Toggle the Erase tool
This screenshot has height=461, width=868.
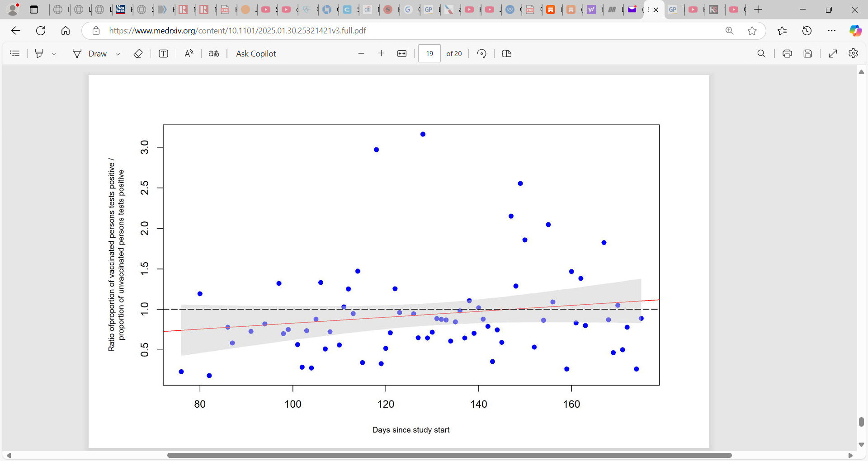[138, 53]
